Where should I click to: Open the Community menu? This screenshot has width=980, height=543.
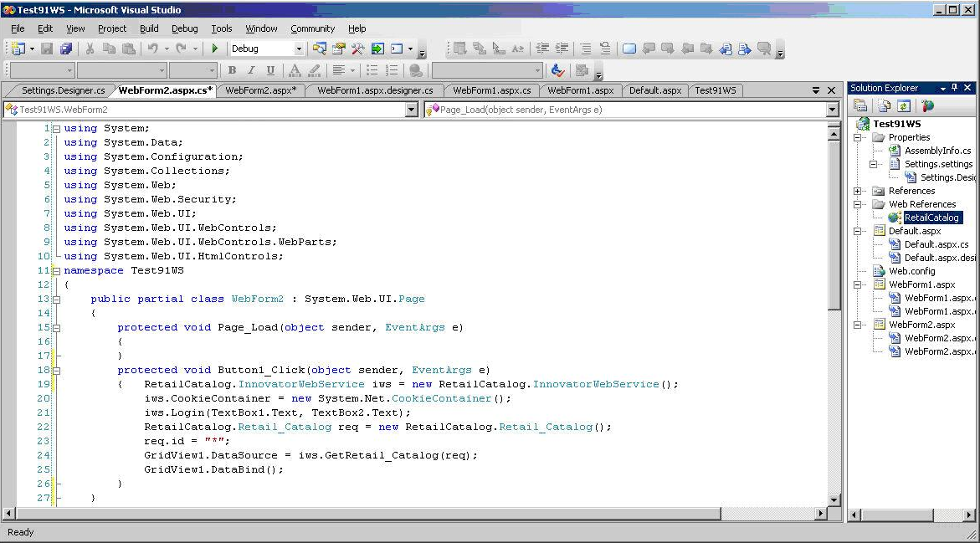tap(312, 28)
